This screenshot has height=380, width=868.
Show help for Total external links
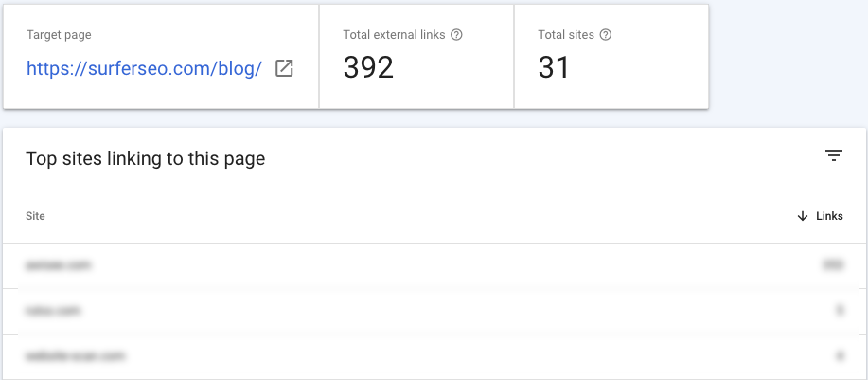click(x=456, y=35)
